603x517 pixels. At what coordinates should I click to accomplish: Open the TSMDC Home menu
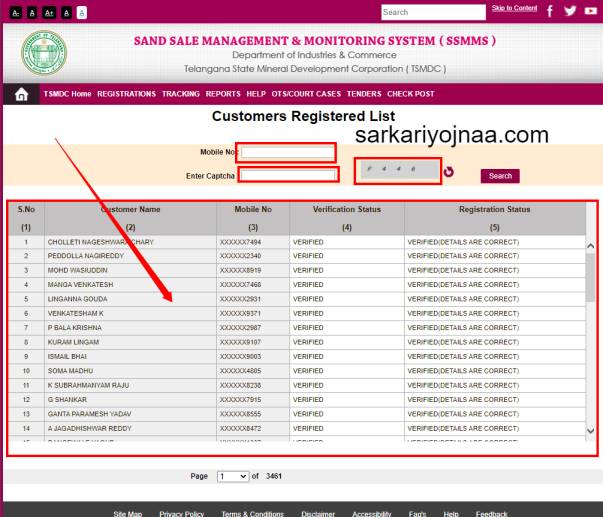[67, 94]
